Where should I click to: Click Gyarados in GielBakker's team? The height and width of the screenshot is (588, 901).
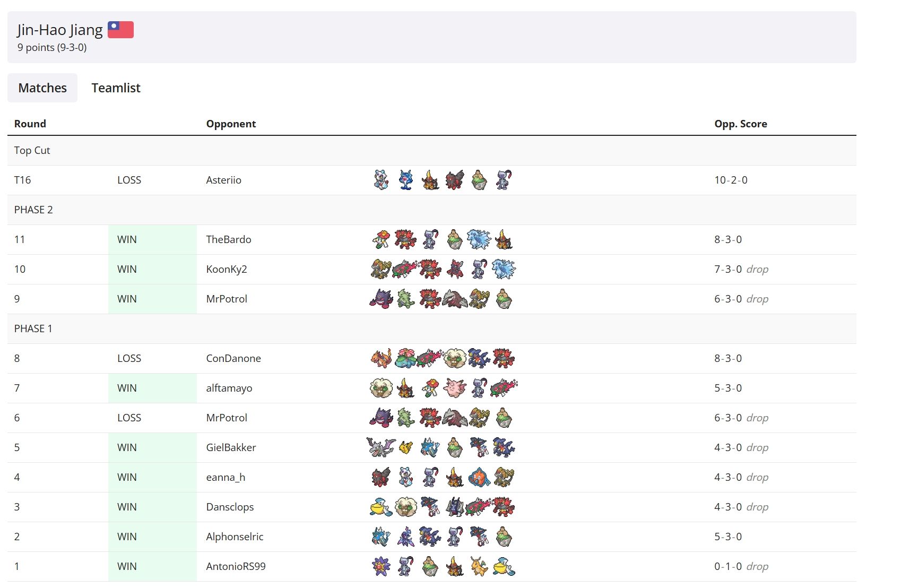[x=430, y=447]
